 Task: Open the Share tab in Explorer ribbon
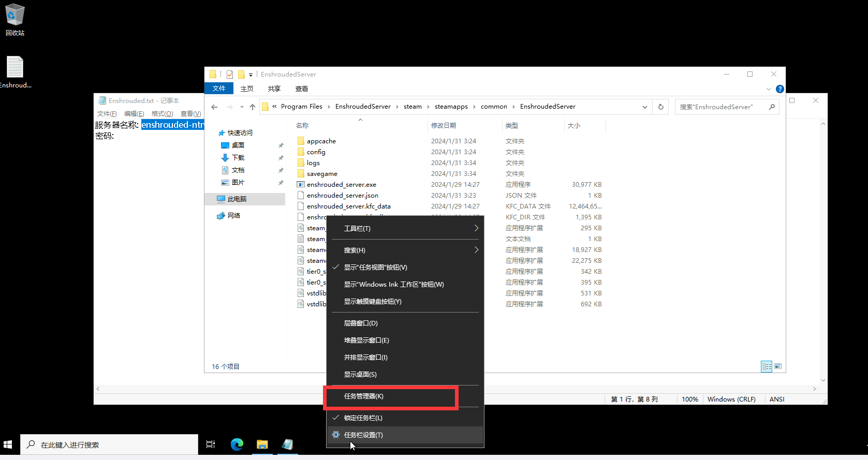pyautogui.click(x=274, y=88)
